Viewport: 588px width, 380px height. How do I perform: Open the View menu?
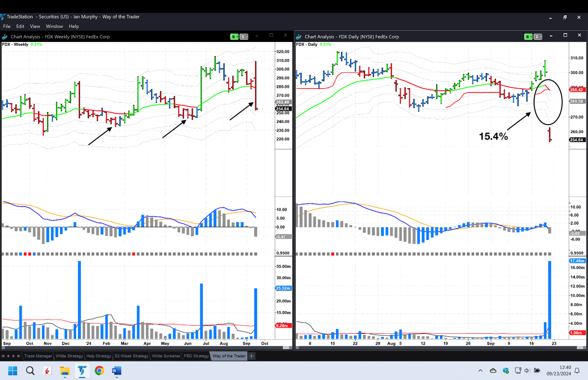[35, 27]
